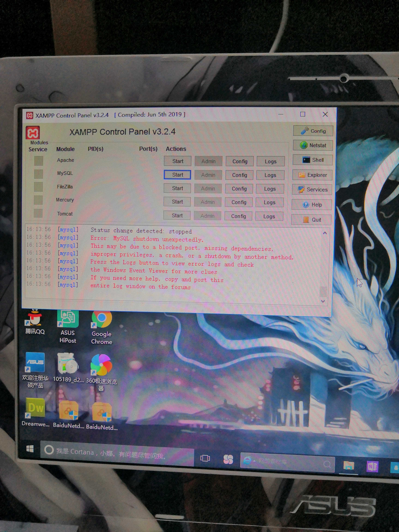Select the 360 browser desktop icon
399x532 pixels.
(101, 372)
